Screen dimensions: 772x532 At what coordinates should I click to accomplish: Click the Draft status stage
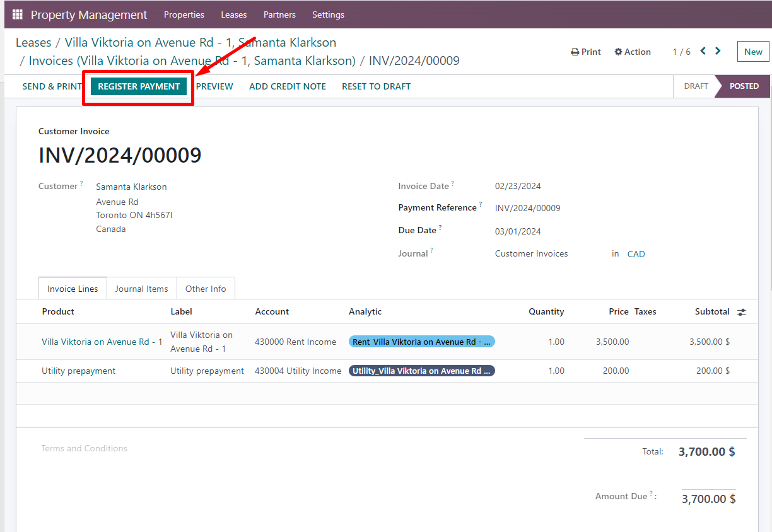pyautogui.click(x=696, y=86)
